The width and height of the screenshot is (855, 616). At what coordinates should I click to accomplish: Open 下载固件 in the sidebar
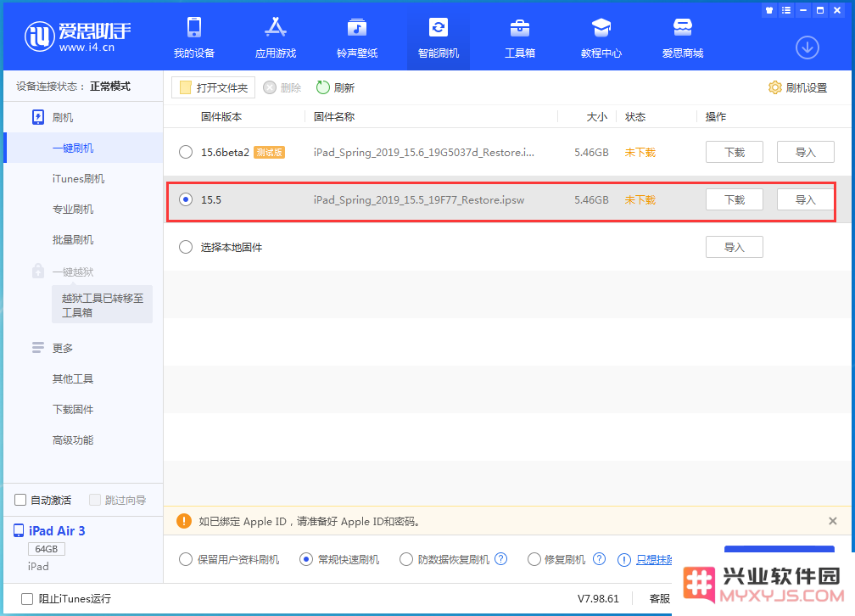click(73, 409)
